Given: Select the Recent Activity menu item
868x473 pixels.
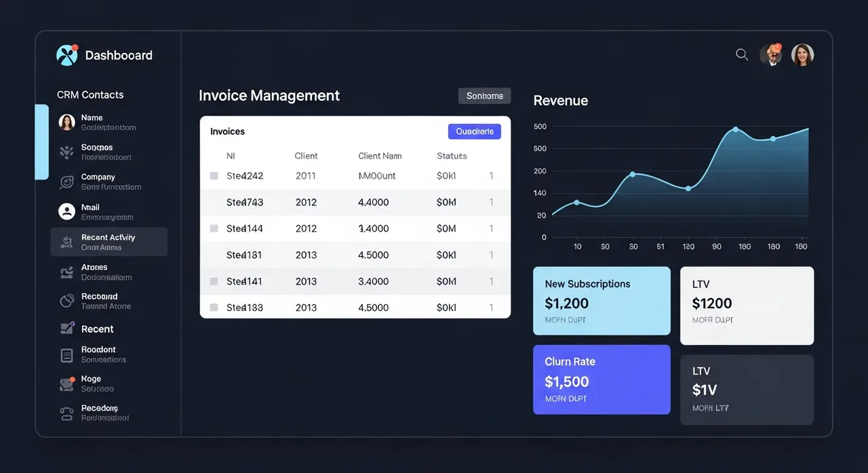Looking at the screenshot, I should (x=108, y=242).
